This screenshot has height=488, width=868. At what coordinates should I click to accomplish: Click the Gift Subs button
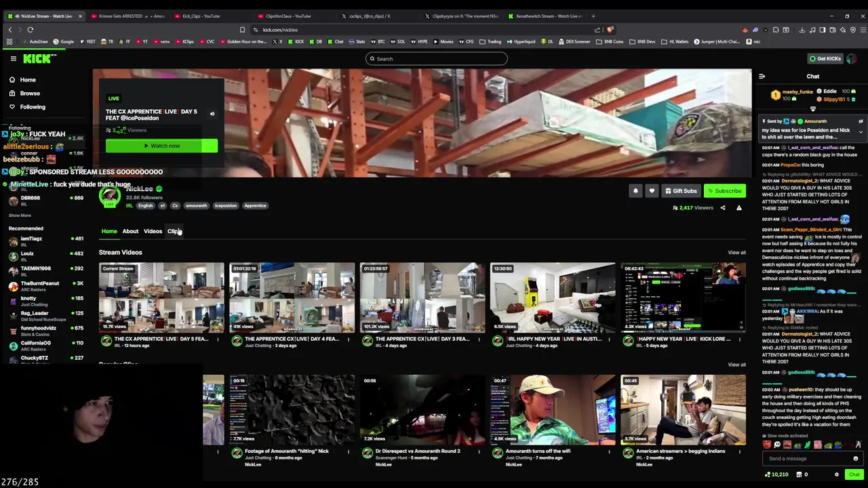(x=681, y=191)
